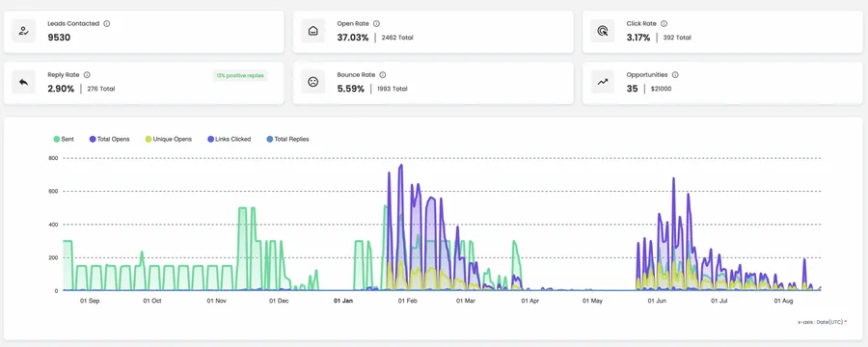Open info tooltip beside Reply Rate

87,75
